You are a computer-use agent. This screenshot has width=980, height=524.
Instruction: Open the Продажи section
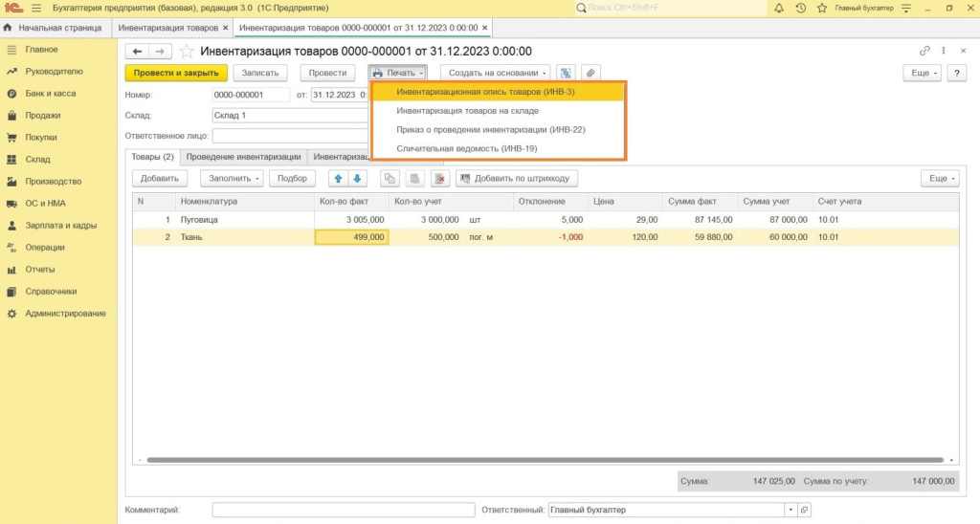coord(58,116)
